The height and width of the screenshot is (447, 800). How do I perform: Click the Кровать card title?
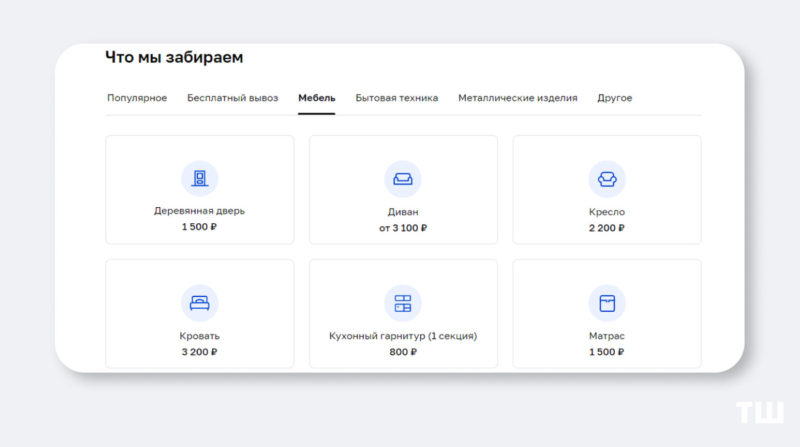[199, 336]
